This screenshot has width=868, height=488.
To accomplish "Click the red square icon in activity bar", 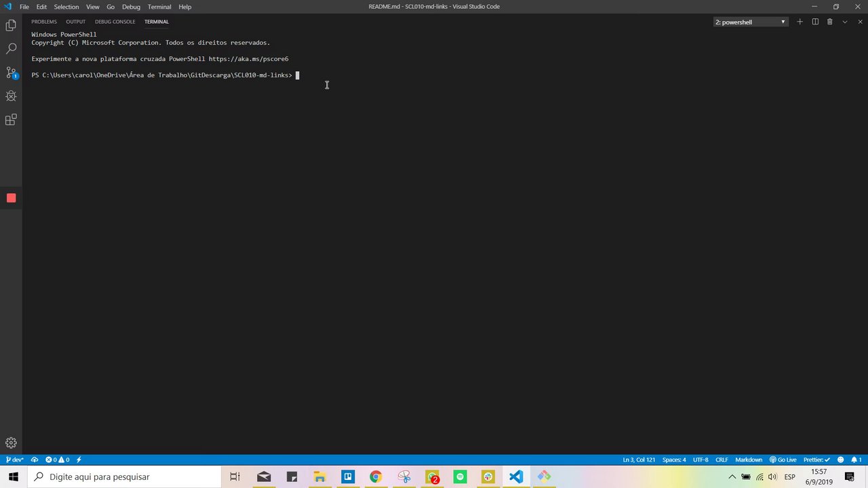I will [11, 198].
